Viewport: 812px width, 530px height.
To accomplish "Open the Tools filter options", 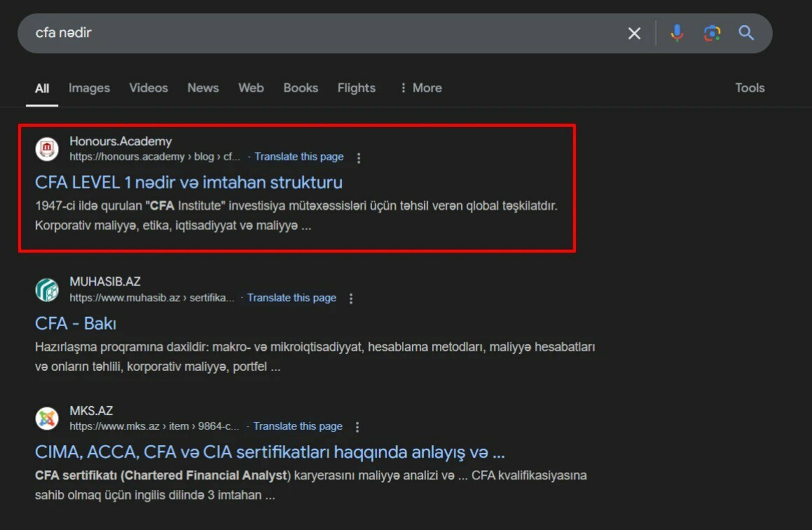I will [x=749, y=88].
